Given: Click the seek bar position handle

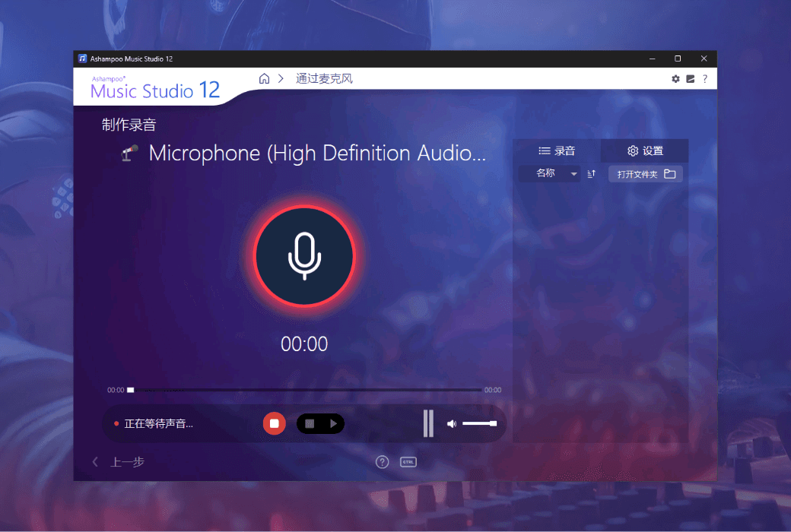Looking at the screenshot, I should (x=131, y=390).
